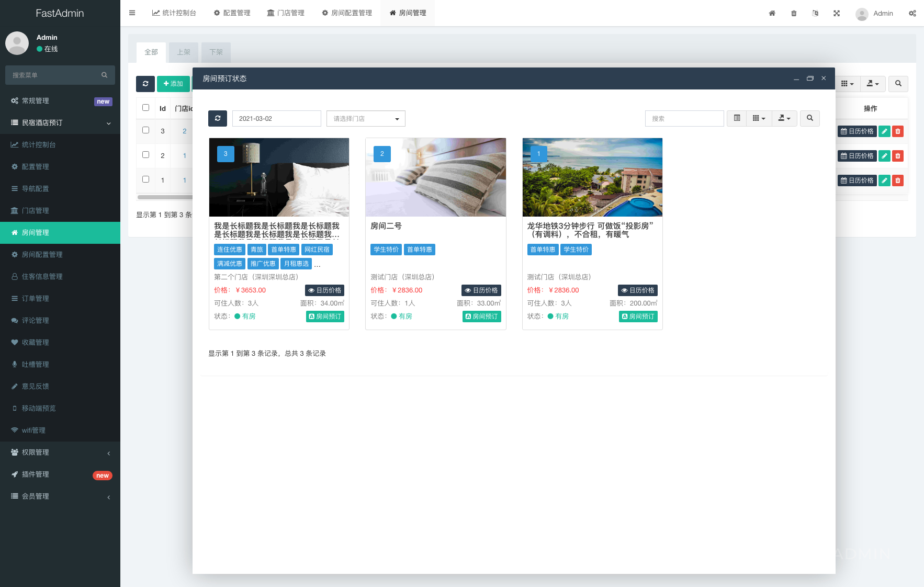Click the home icon in top right header

(x=772, y=13)
